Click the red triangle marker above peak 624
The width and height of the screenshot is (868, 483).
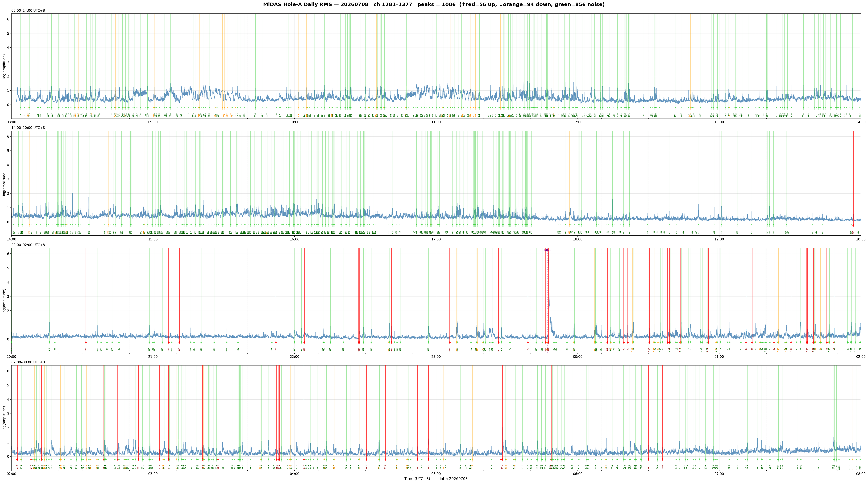coord(86,342)
